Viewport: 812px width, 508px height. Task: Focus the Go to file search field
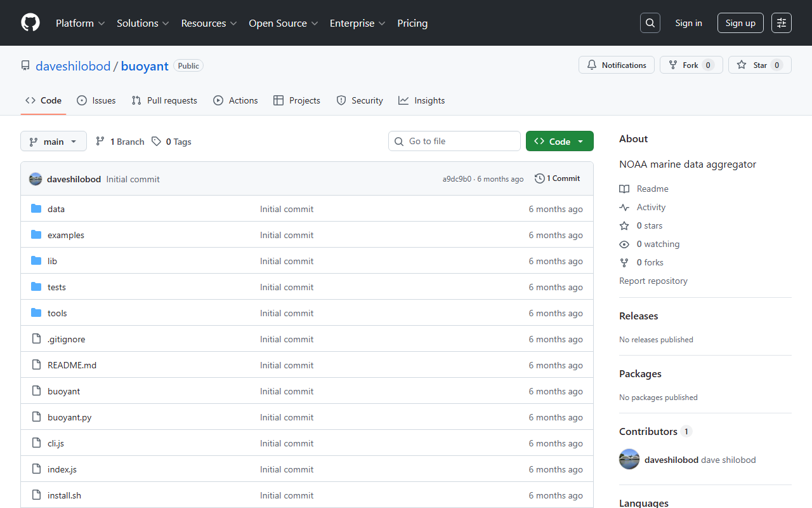454,141
